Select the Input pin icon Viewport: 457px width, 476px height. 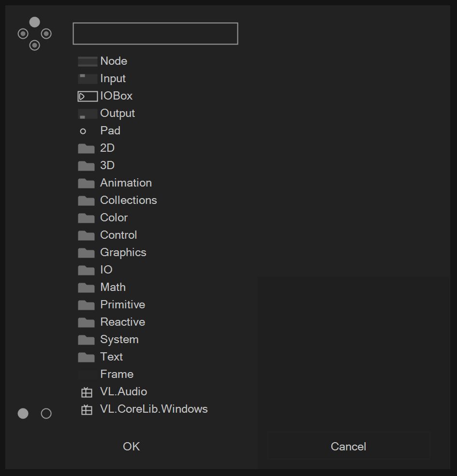(88, 79)
